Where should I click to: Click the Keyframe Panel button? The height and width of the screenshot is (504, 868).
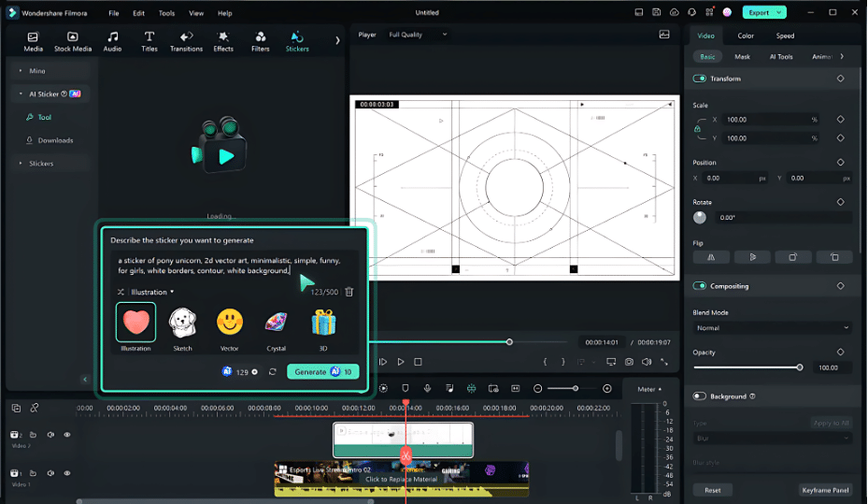point(825,490)
